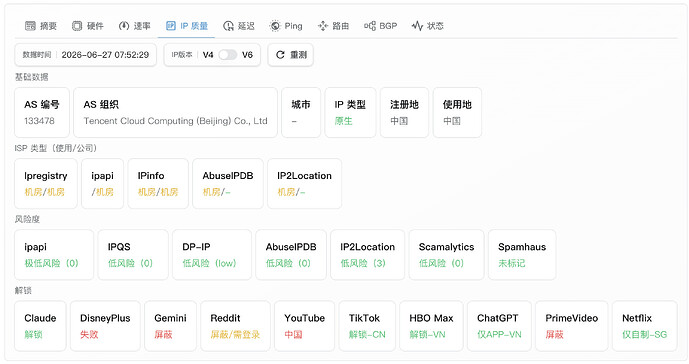The image size is (689, 364).
Task: Click the AbuseIPDB ISP type card
Action: (x=228, y=184)
